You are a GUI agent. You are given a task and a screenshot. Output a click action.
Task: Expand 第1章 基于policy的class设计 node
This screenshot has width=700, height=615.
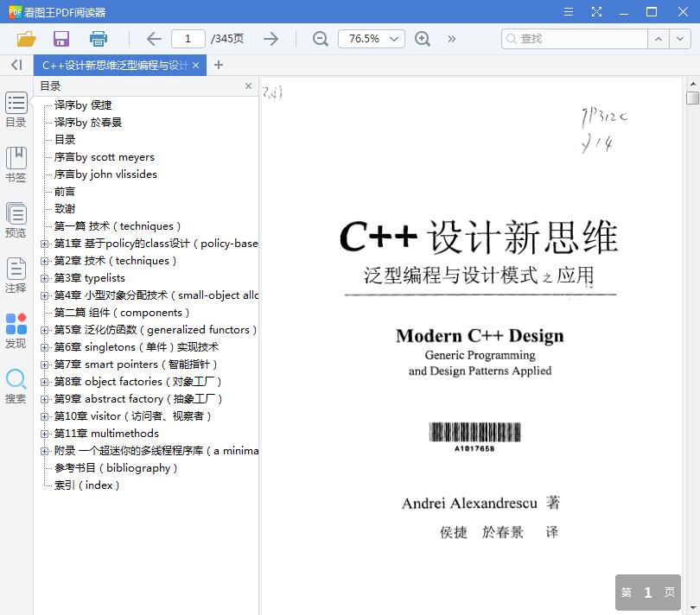click(44, 244)
